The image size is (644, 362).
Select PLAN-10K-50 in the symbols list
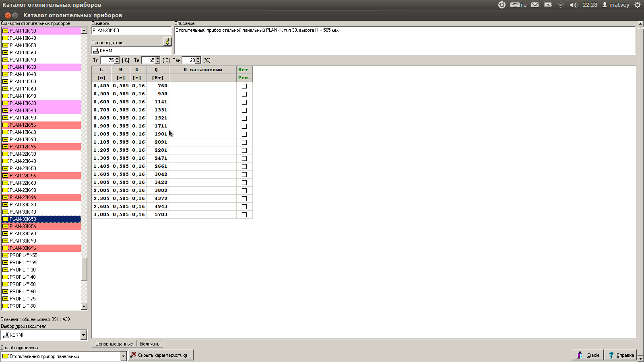(x=41, y=45)
